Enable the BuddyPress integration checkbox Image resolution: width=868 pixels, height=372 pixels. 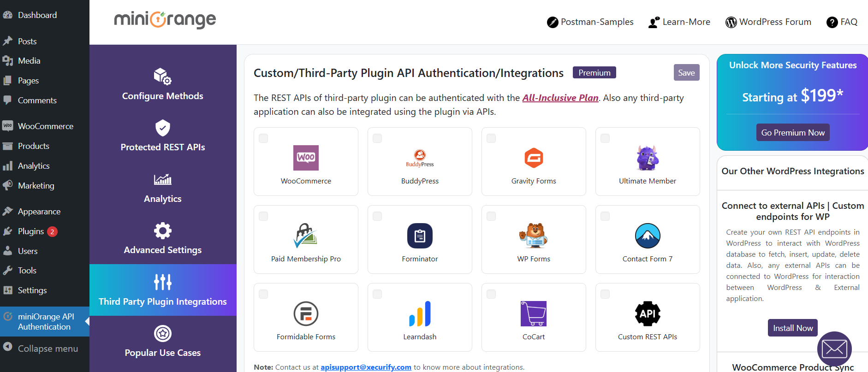coord(377,138)
